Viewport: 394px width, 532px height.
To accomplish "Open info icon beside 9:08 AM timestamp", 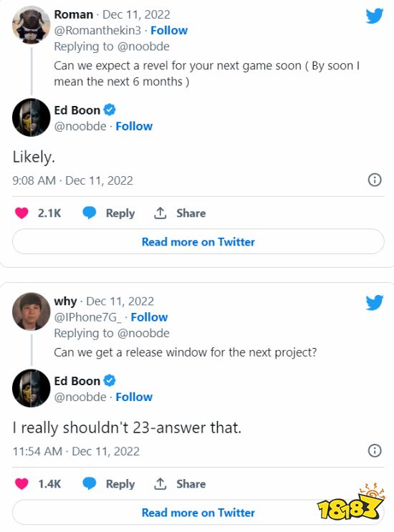I will (375, 180).
